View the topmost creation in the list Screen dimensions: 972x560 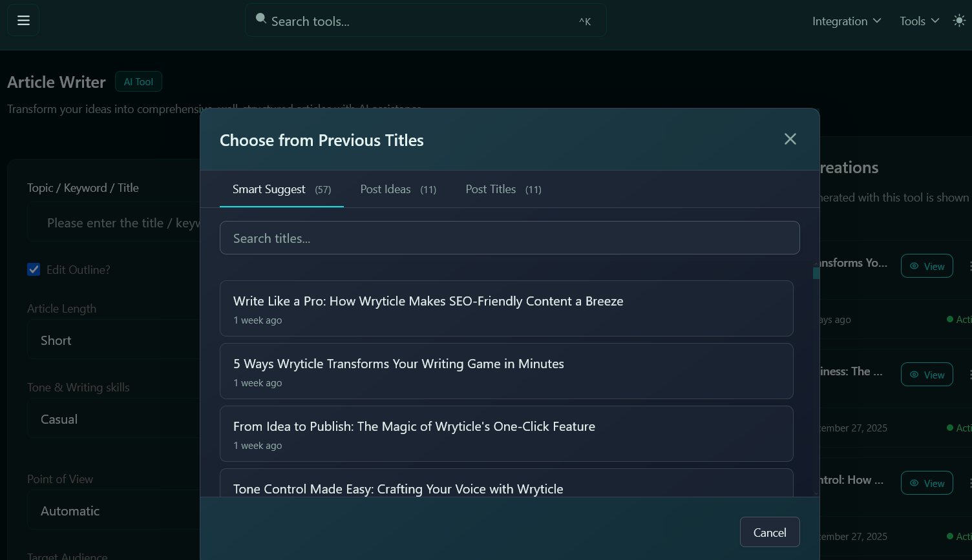point(927,265)
